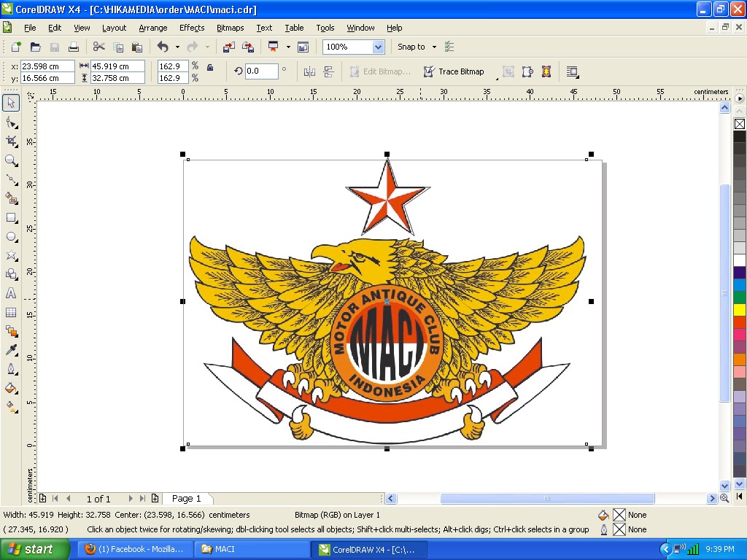Go to the last page arrow
This screenshot has height=560, width=747.
(142, 498)
